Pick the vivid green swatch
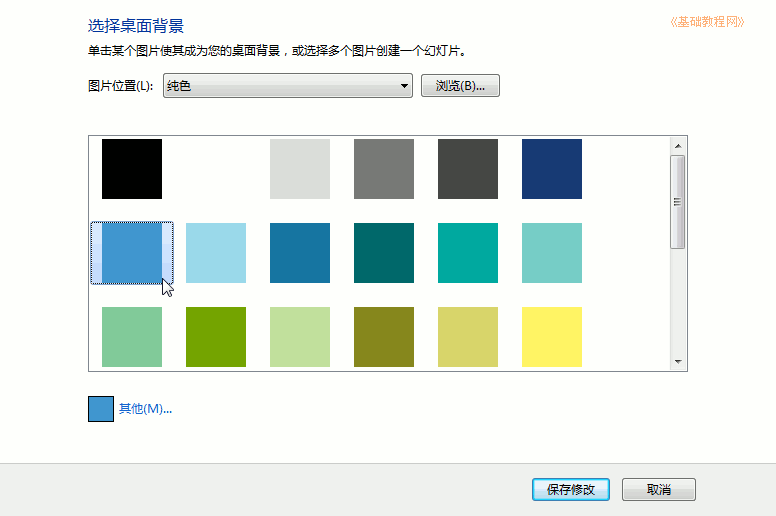 [216, 337]
